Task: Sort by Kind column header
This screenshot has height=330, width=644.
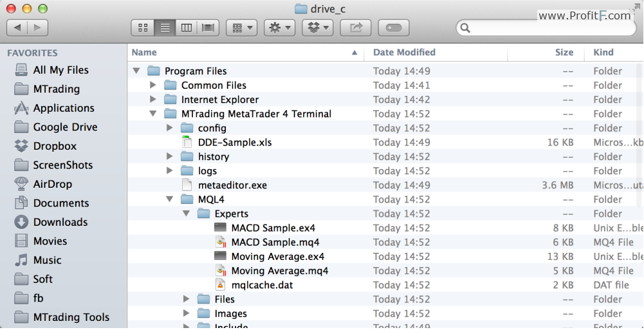Action: pos(614,52)
